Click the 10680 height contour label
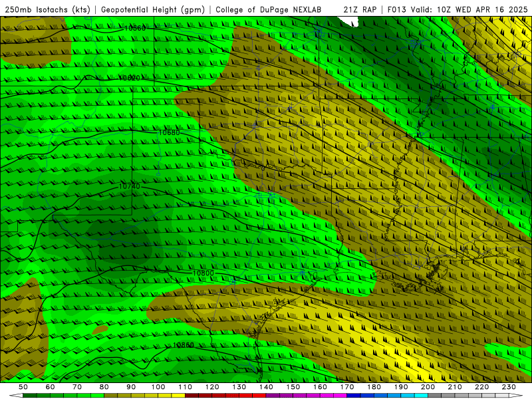The image size is (532, 399). 170,132
